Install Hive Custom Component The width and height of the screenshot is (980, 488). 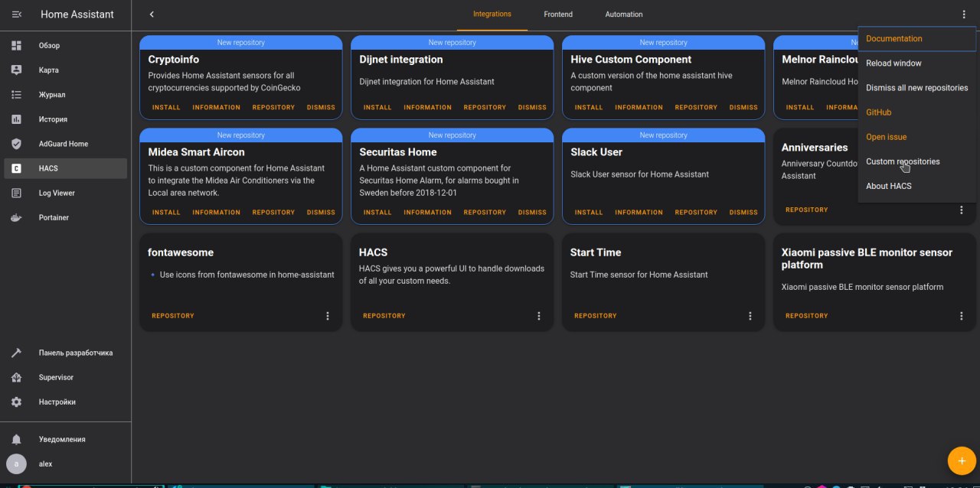pos(589,108)
